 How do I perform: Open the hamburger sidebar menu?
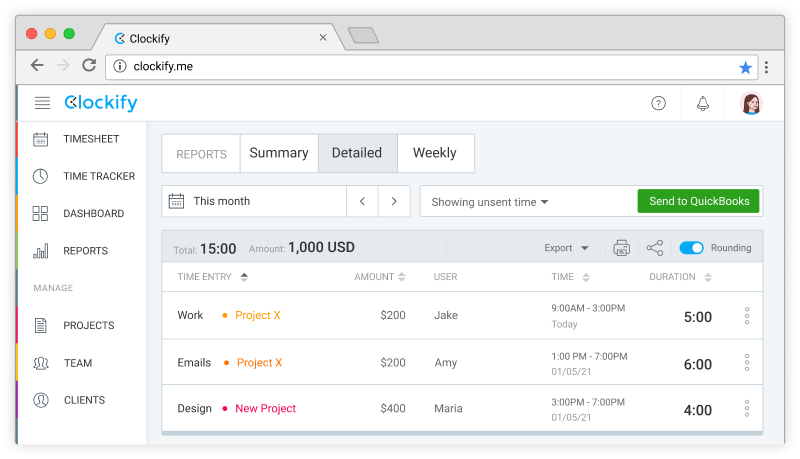[x=42, y=103]
